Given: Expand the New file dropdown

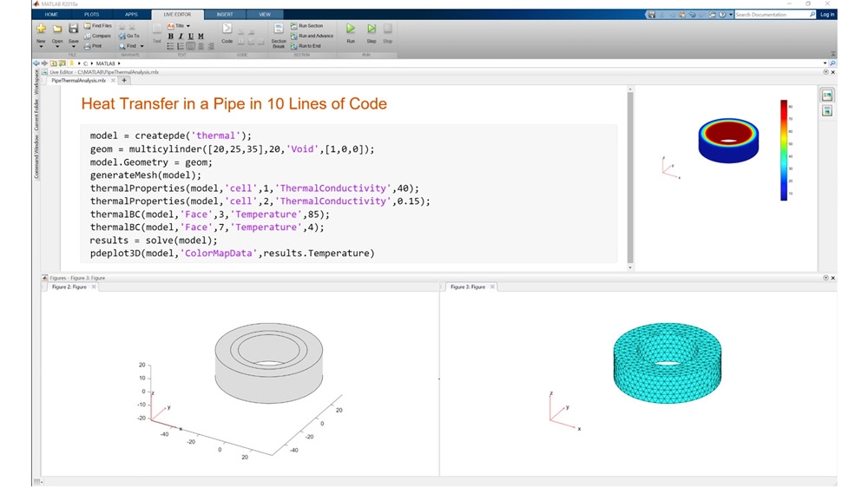Looking at the screenshot, I should point(41,47).
